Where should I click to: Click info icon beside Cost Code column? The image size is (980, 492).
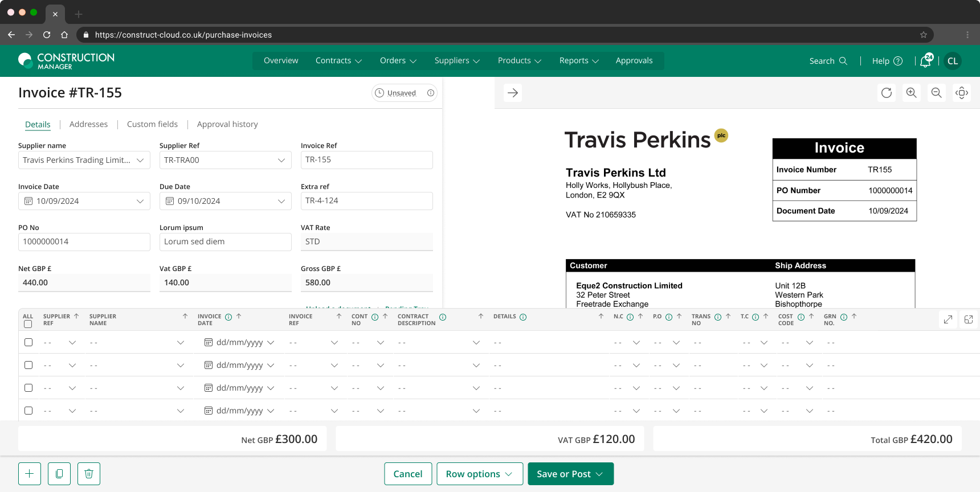(x=801, y=317)
